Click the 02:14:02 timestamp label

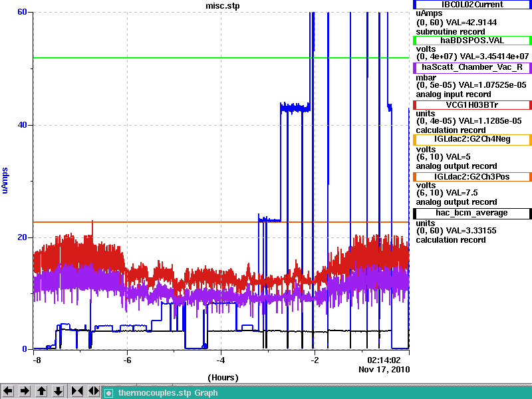(384, 360)
